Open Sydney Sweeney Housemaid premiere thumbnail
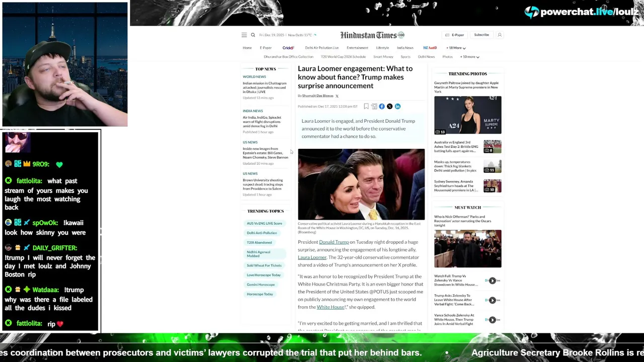Screen dimensions: 644x362 493,186
